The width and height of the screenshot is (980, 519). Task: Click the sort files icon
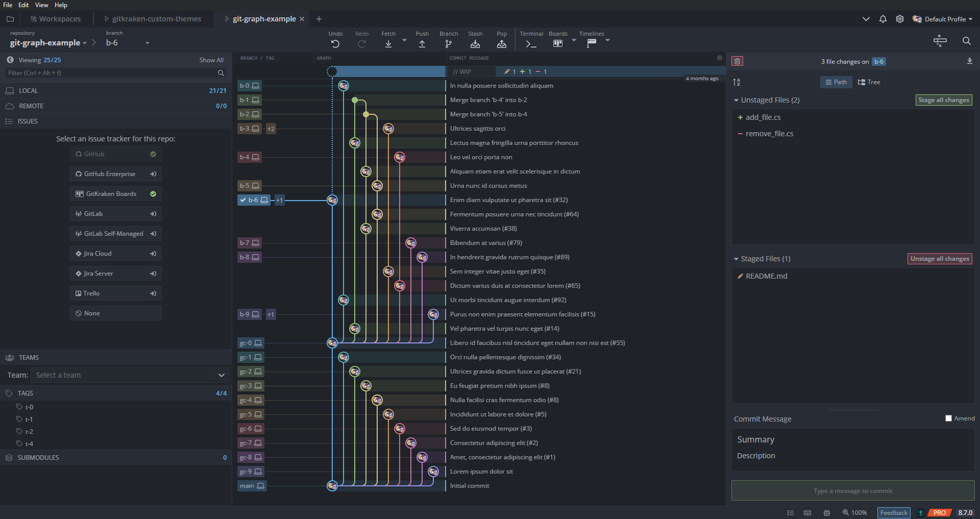(737, 82)
